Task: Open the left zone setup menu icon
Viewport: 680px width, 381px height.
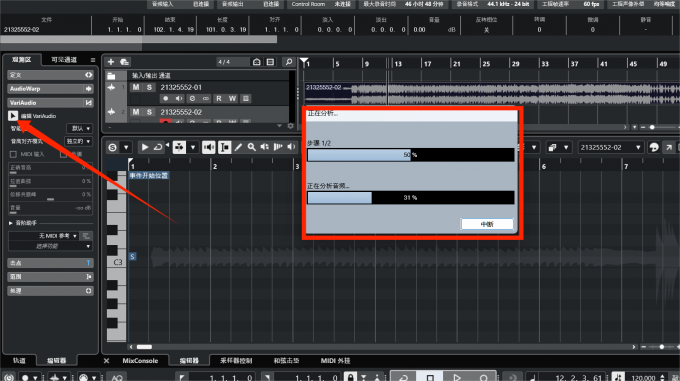Action: click(x=93, y=60)
